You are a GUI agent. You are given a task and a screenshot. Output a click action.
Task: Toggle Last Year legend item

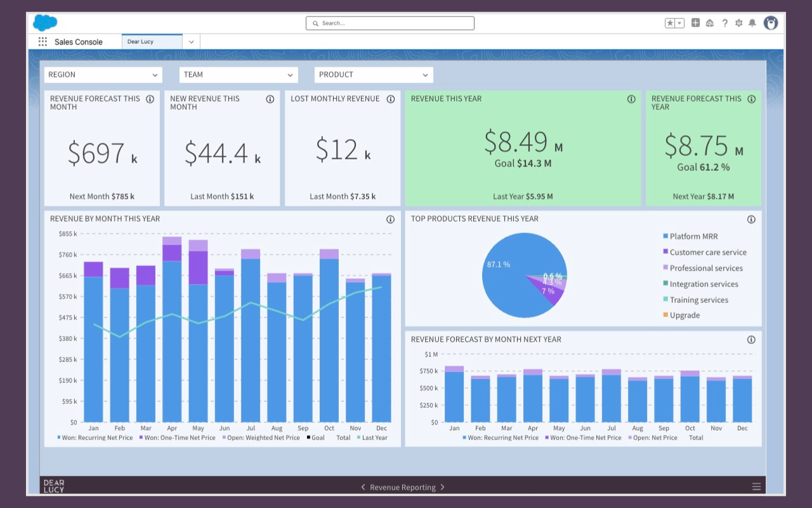pyautogui.click(x=372, y=438)
